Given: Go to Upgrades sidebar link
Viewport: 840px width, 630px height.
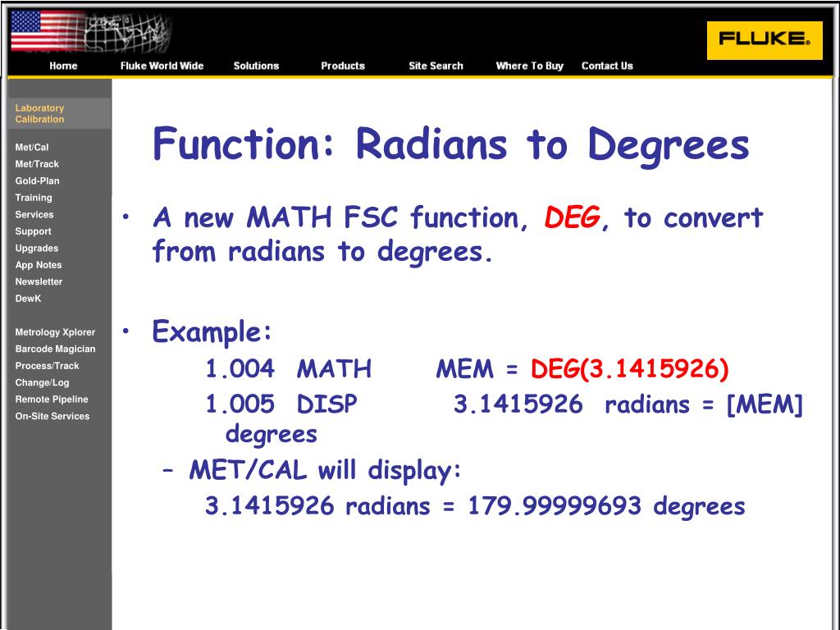Looking at the screenshot, I should [x=36, y=248].
